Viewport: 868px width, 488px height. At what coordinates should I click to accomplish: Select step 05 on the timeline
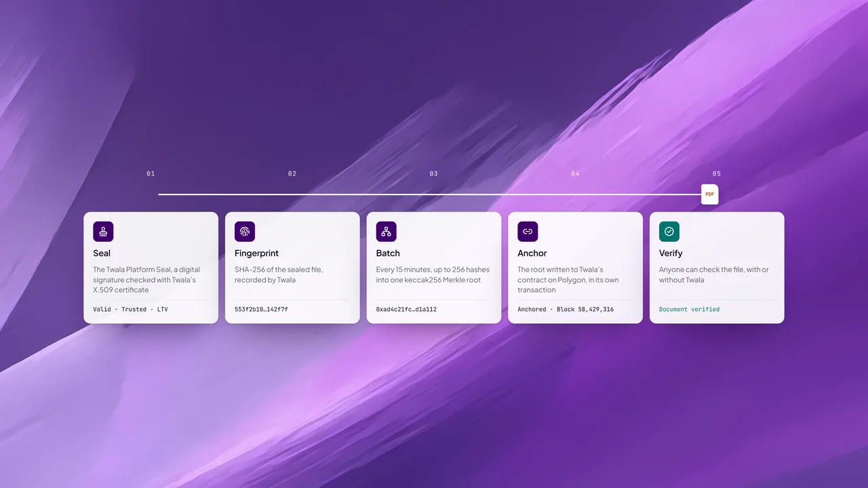717,174
